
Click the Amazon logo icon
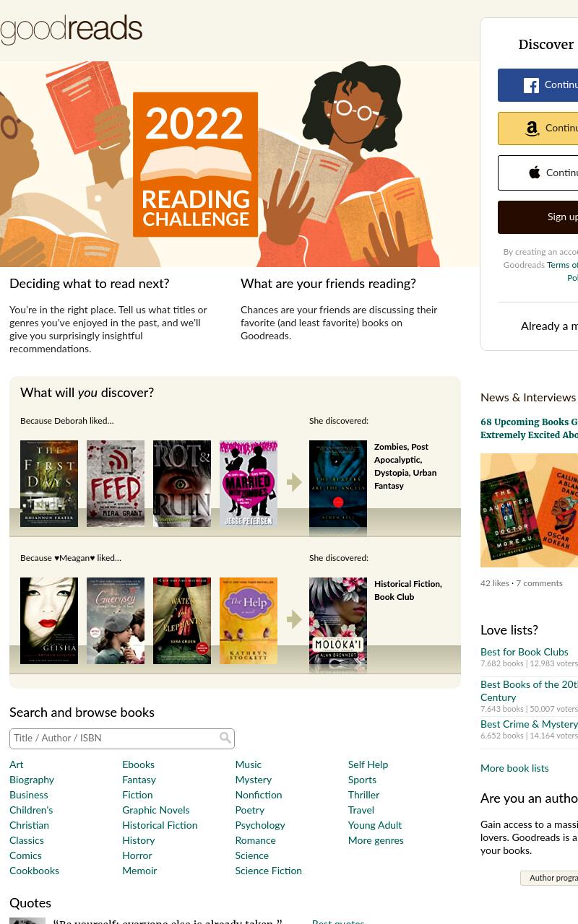tap(532, 128)
